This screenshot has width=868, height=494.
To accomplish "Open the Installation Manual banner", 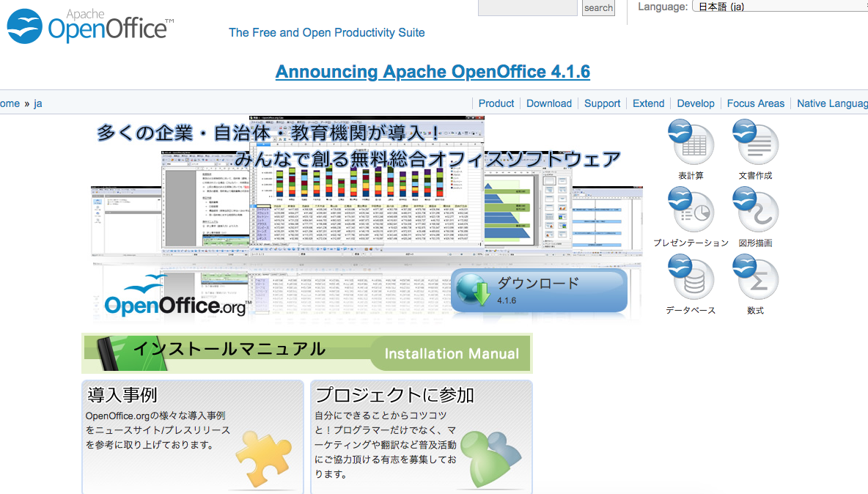I will 306,353.
